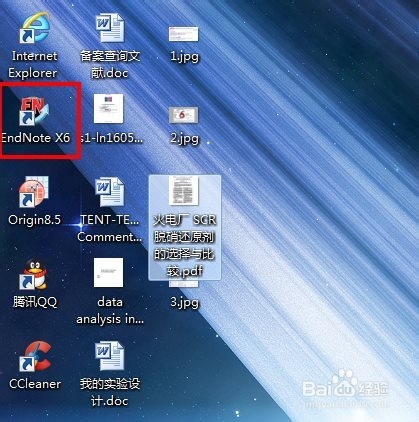
Task: Click the "s1-ln1605..." file name
Action: point(111,138)
